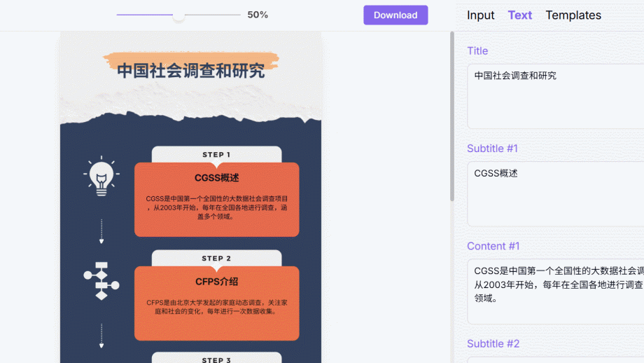
Task: Click the lightbulb icon beside Step 1
Action: coord(101,177)
